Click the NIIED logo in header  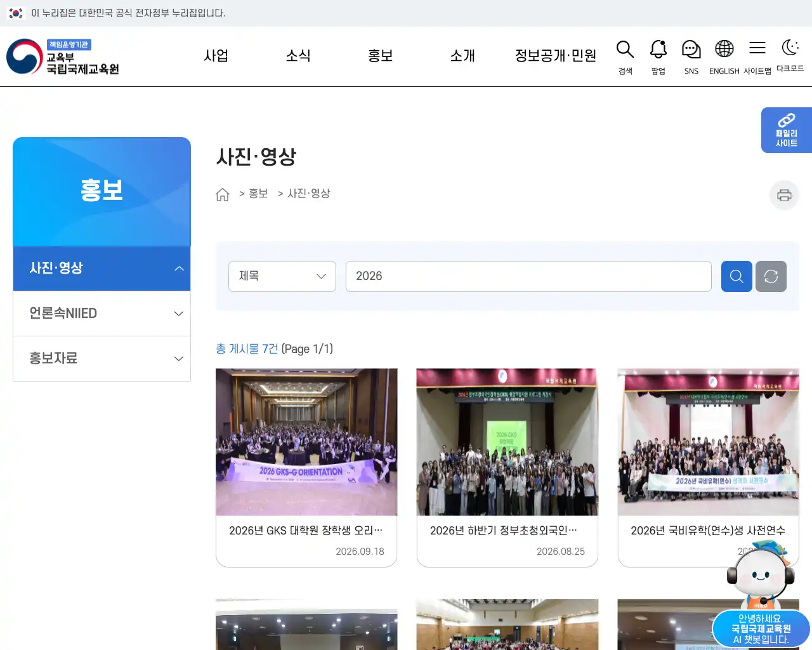[x=63, y=56]
